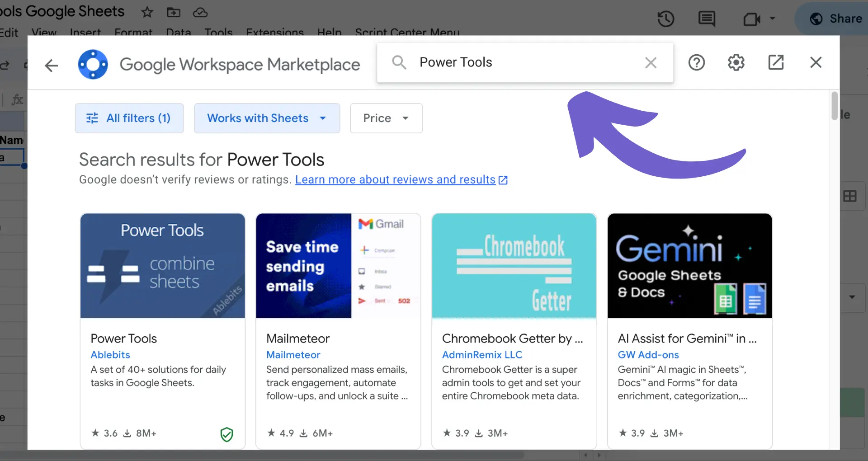Viewport: 868px width, 461px height.
Task: Star the Google Sheets document
Action: point(147,12)
